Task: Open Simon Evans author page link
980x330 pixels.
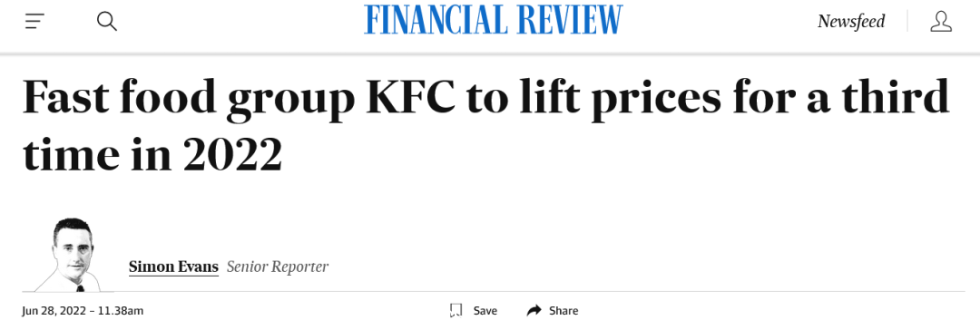Action: pos(173,267)
